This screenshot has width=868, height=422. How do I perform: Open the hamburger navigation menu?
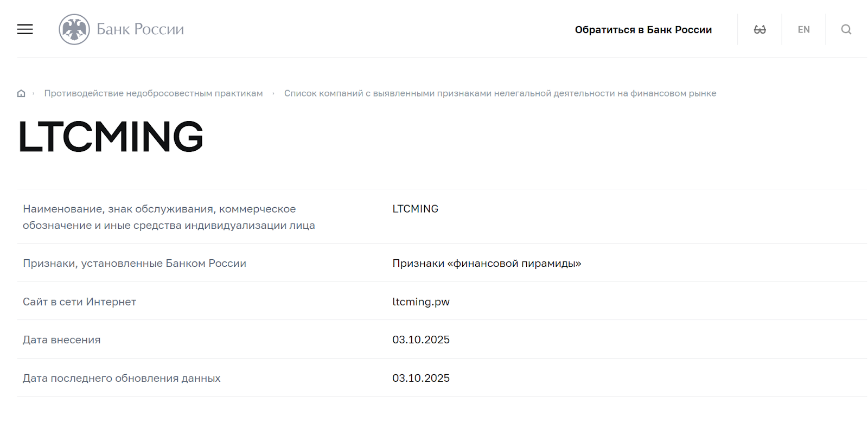25,29
